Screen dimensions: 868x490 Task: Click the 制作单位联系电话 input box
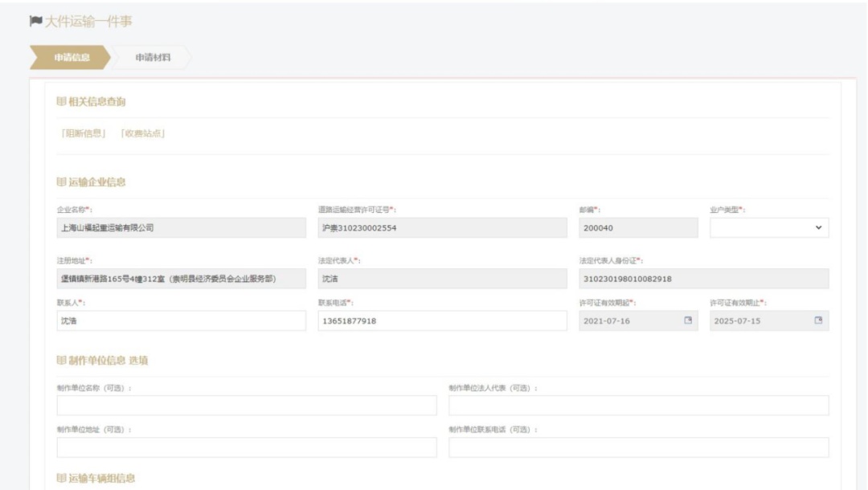point(638,447)
